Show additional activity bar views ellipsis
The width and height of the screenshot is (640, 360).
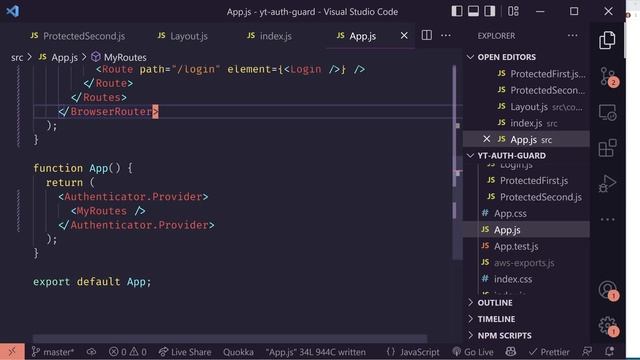607,219
